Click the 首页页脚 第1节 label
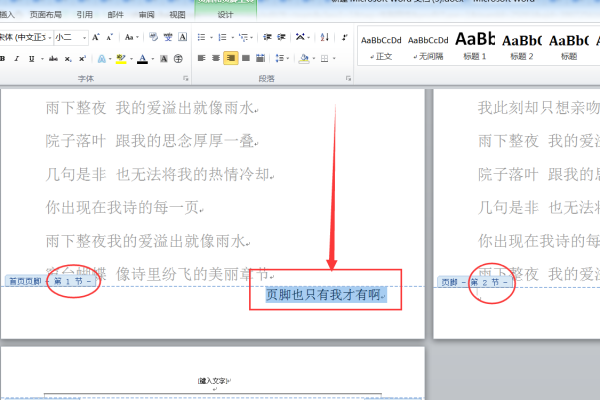This screenshot has height=400, width=600. click(51, 281)
